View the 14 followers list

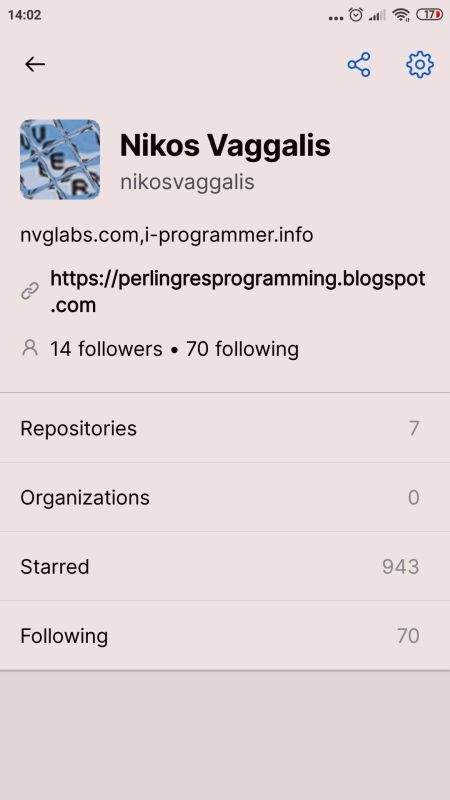pyautogui.click(x=106, y=349)
